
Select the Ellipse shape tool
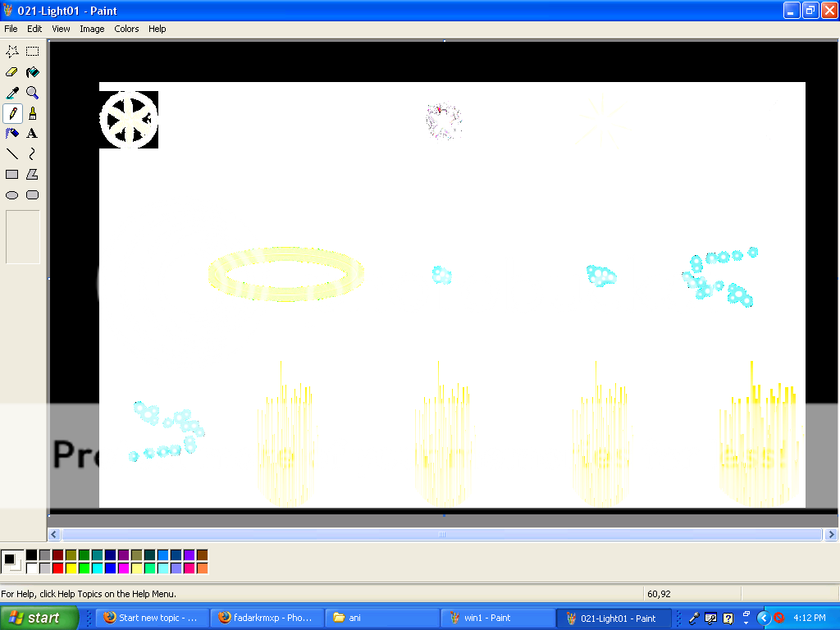(x=12, y=195)
